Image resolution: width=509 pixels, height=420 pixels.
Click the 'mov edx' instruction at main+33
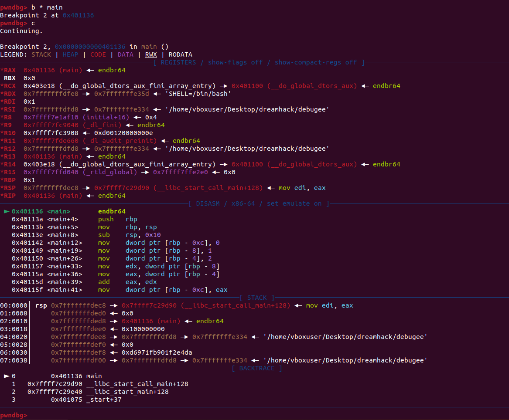pyautogui.click(x=159, y=266)
